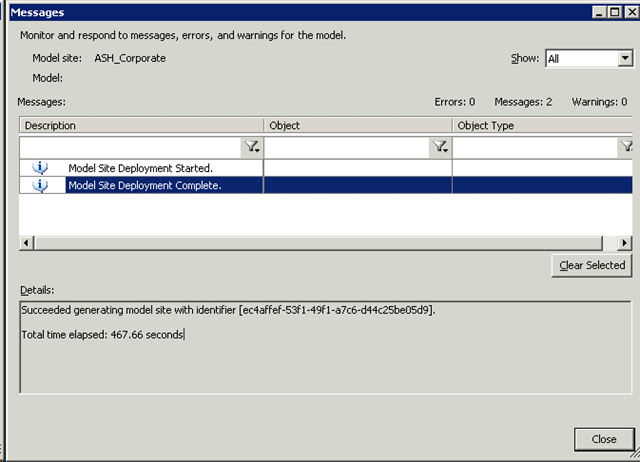Minimize the Messages window
640x462 pixels.
click(599, 12)
